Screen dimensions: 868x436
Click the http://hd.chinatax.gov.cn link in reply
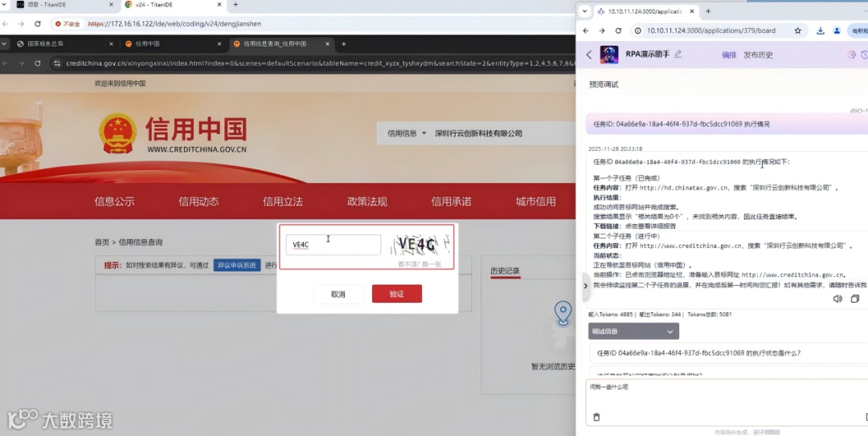click(684, 188)
